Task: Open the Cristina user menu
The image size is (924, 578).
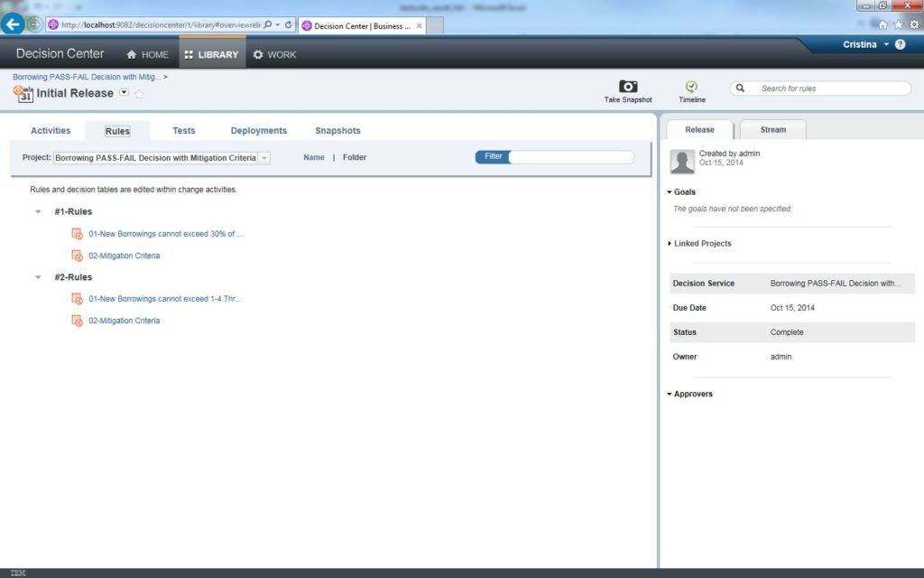Action: pyautogui.click(x=866, y=44)
